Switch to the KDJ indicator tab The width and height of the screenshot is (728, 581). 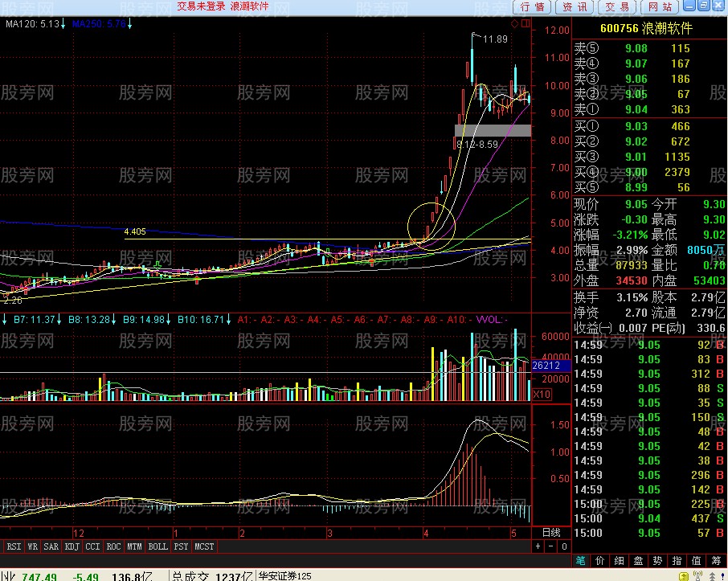(72, 546)
